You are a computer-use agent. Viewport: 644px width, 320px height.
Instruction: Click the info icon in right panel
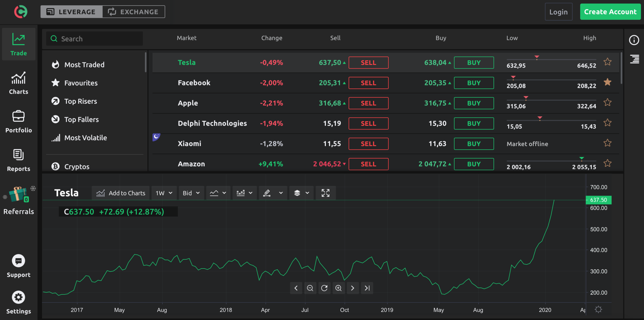634,40
